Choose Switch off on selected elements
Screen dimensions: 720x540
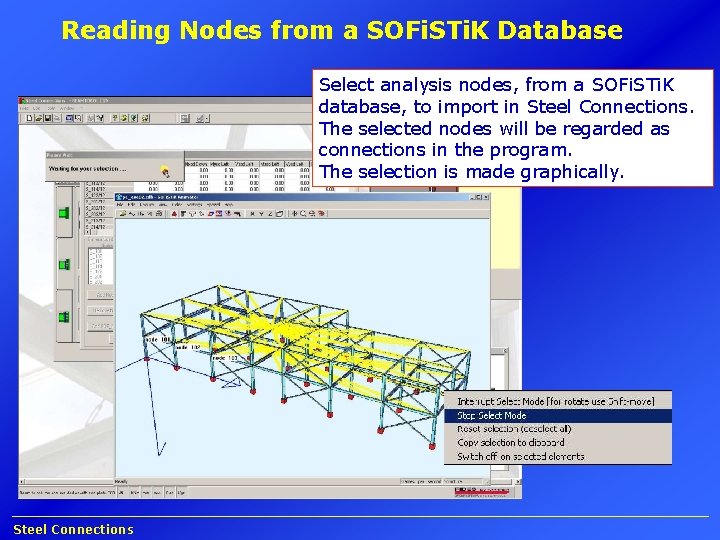pyautogui.click(x=521, y=456)
